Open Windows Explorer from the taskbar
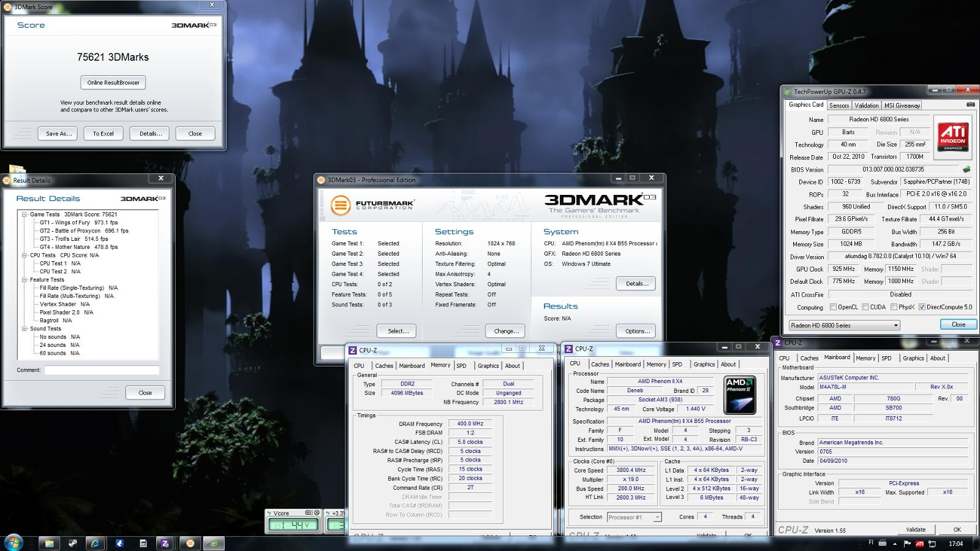The width and height of the screenshot is (980, 551). [x=49, y=543]
